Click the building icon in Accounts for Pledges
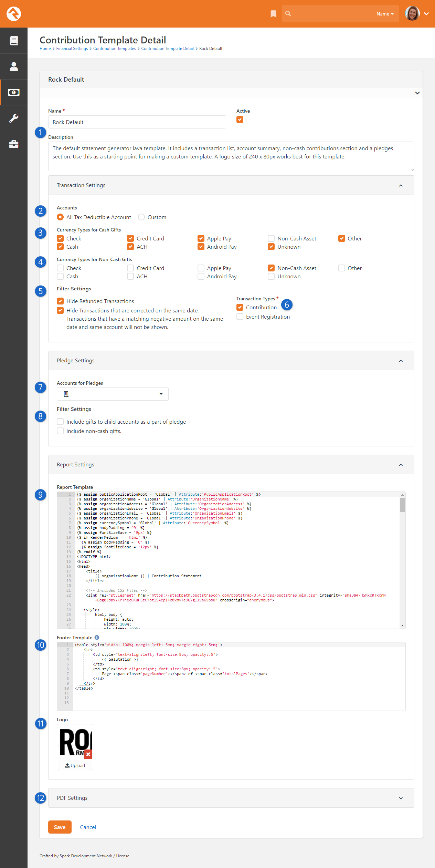The image size is (435, 868). (x=66, y=394)
